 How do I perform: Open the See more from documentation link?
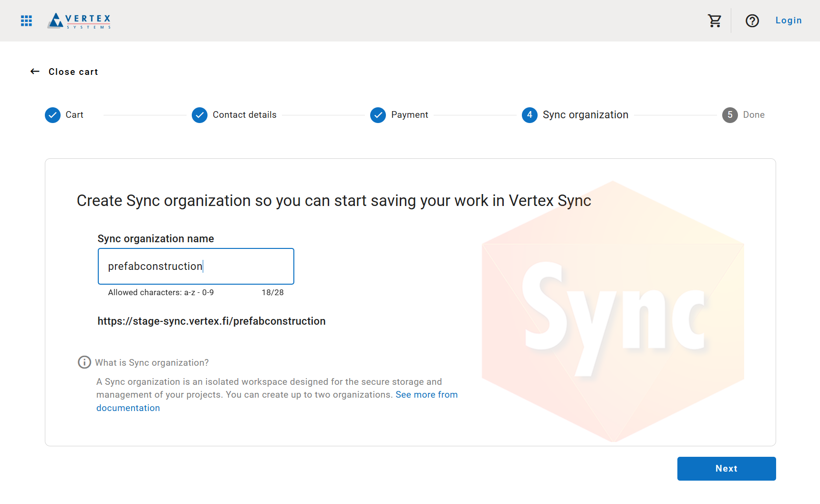tap(426, 395)
